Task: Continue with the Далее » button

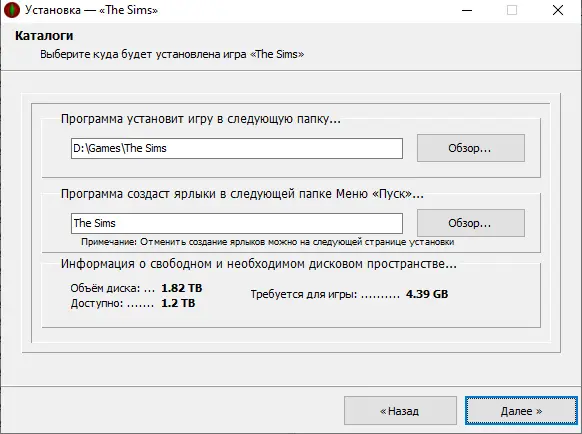Action: point(521,411)
